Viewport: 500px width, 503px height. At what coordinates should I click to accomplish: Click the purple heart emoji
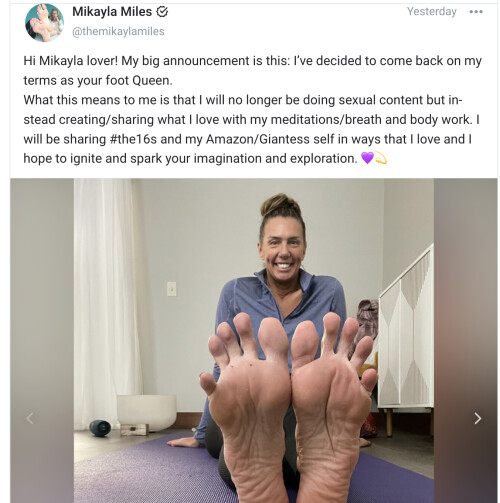(367, 158)
